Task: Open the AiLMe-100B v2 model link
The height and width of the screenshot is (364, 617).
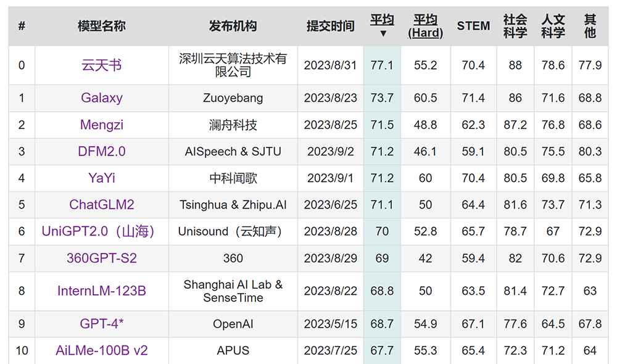Action: pos(102,350)
